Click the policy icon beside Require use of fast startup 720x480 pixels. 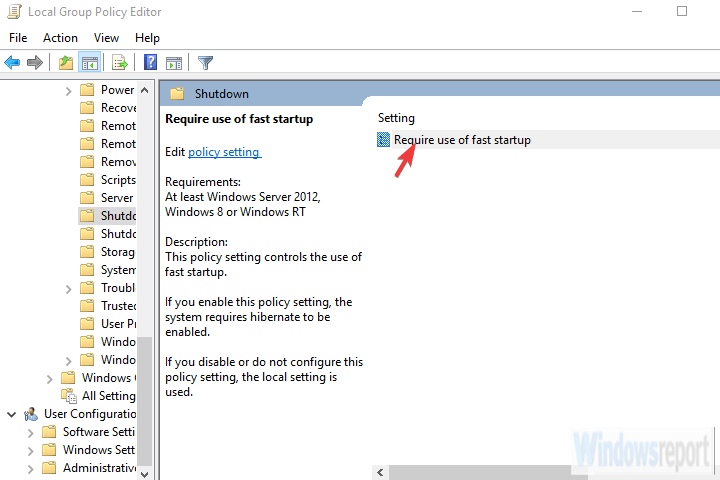click(x=383, y=139)
